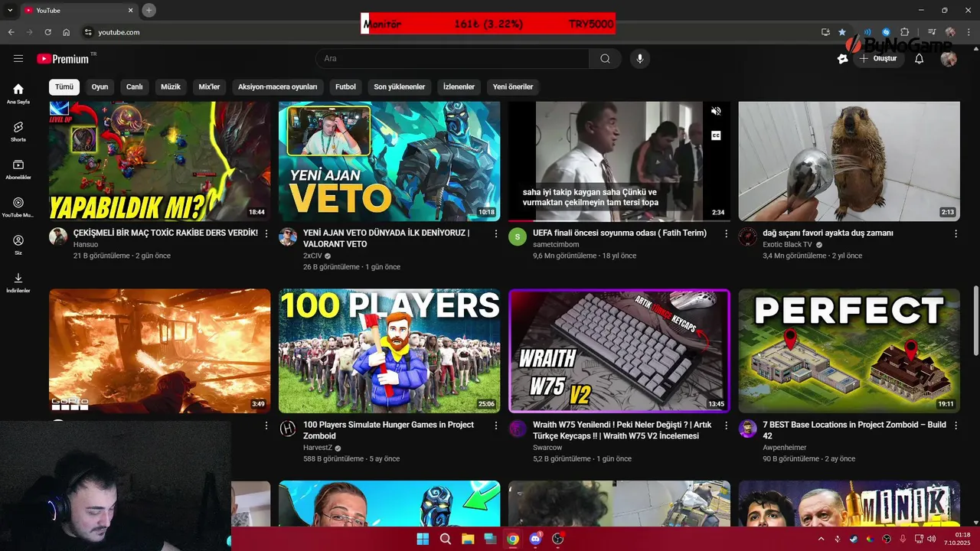This screenshot has width=980, height=551.
Task: Open options for ÇEKİŞMELİ BİR MAÇ video
Action: pyautogui.click(x=266, y=233)
